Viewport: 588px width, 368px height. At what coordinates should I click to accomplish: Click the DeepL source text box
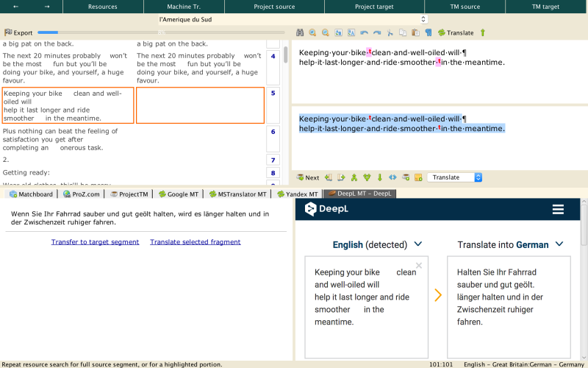[x=366, y=307]
